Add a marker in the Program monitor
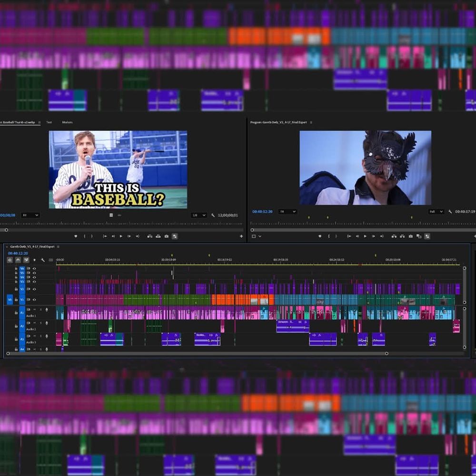The width and height of the screenshot is (476, 476). pyautogui.click(x=320, y=236)
